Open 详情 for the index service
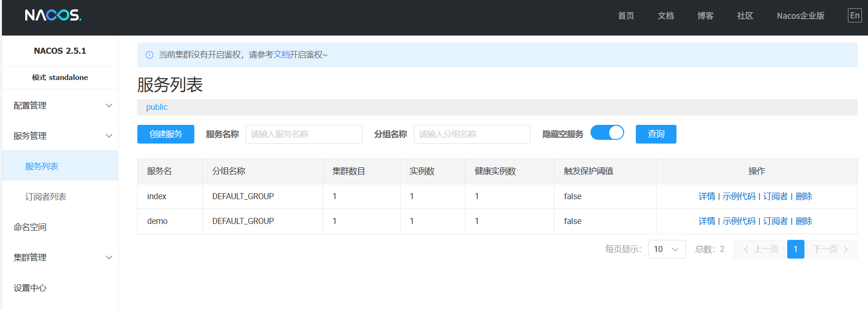 707,196
